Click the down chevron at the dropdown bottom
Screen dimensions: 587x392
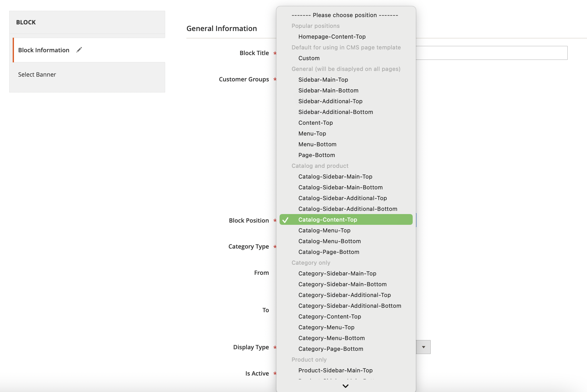pyautogui.click(x=345, y=386)
